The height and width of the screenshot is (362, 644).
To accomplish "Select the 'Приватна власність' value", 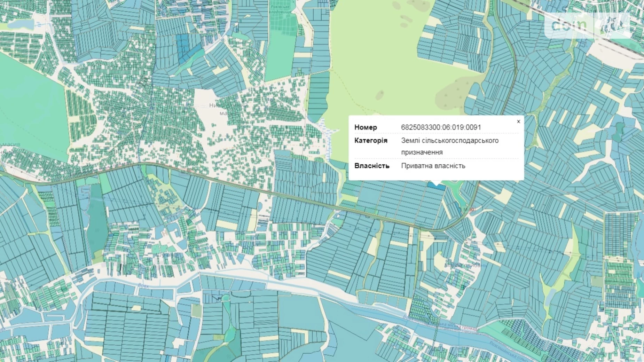I will point(433,166).
